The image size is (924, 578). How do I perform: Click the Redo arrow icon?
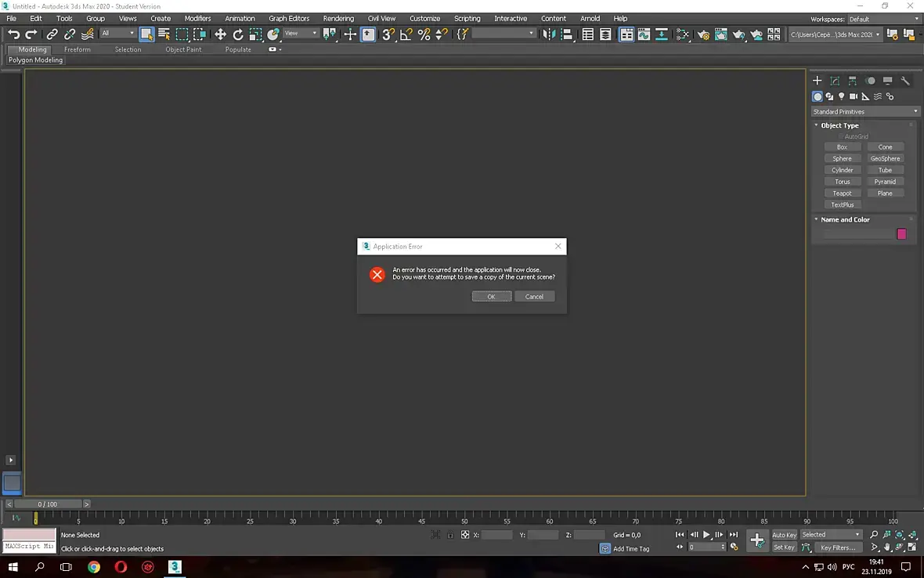click(31, 34)
